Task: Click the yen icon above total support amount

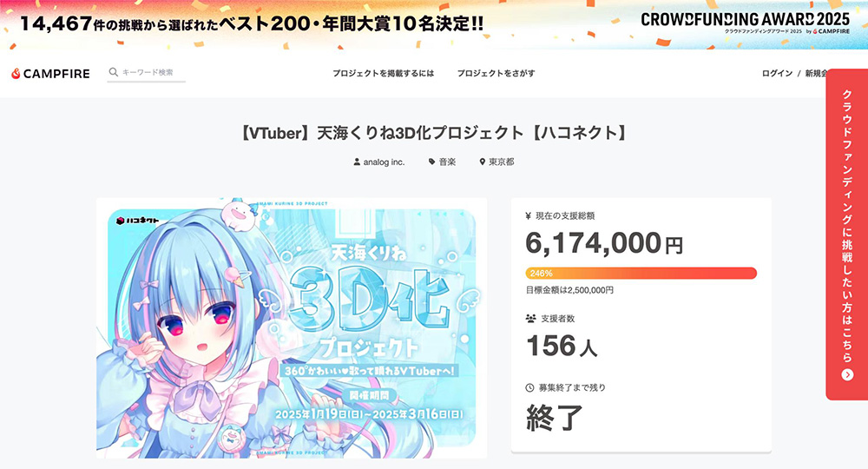Action: [x=528, y=216]
